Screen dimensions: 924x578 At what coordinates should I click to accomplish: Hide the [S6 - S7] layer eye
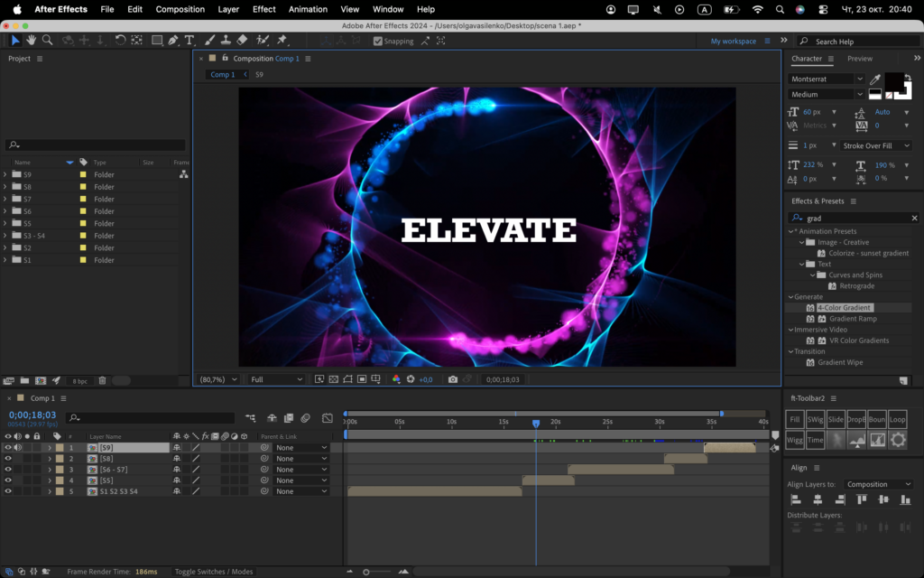point(8,470)
